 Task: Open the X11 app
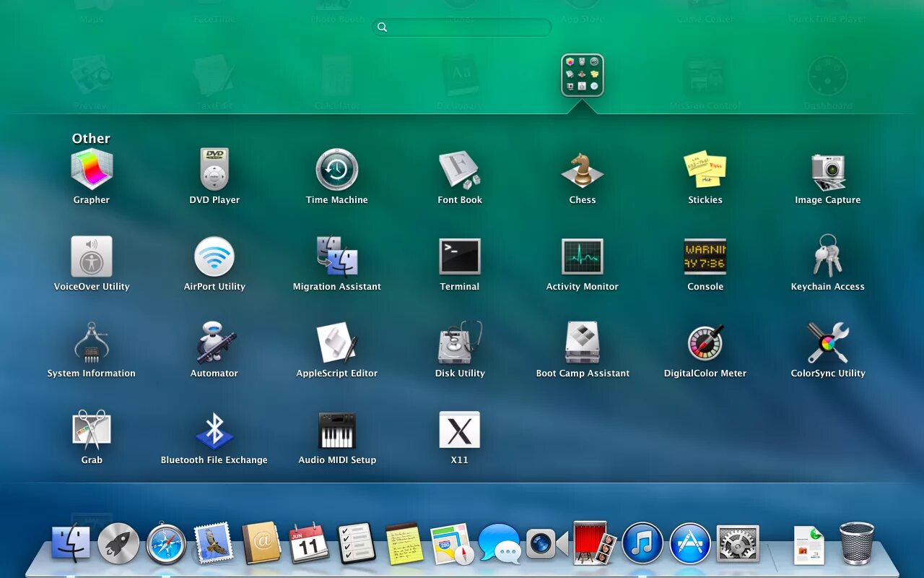(460, 430)
